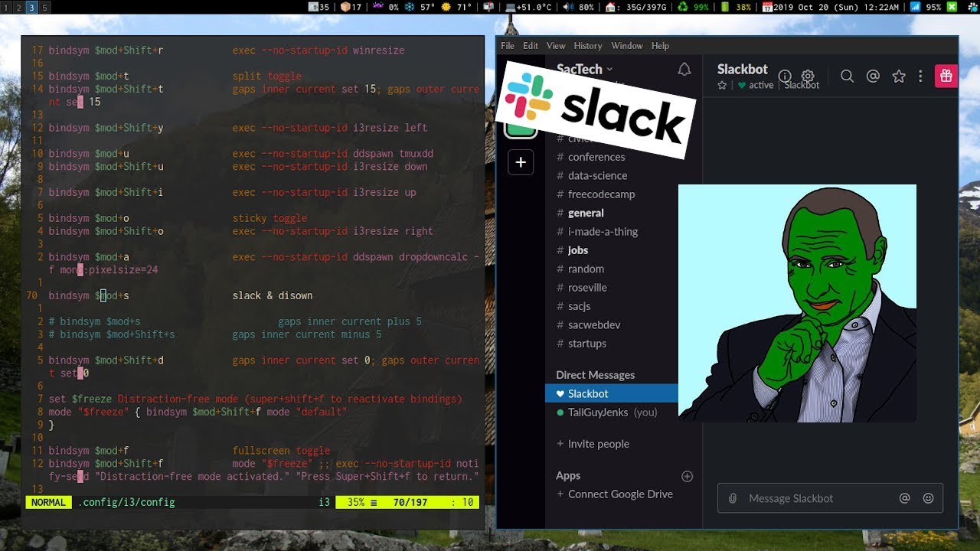Open What's New gift icon
This screenshot has width=980, height=551.
click(946, 76)
